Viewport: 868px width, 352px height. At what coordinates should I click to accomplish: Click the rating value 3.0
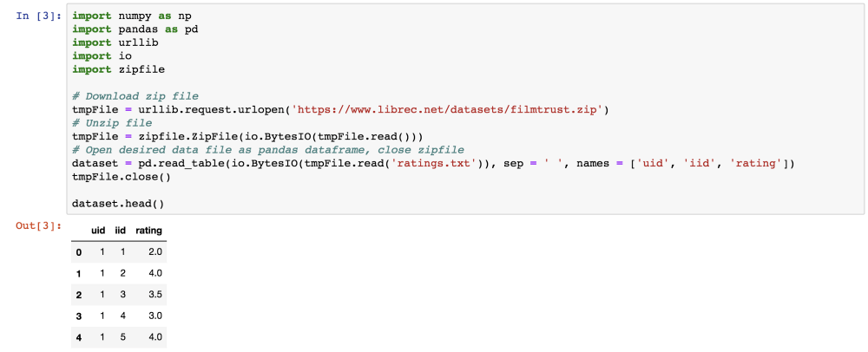[x=155, y=316]
